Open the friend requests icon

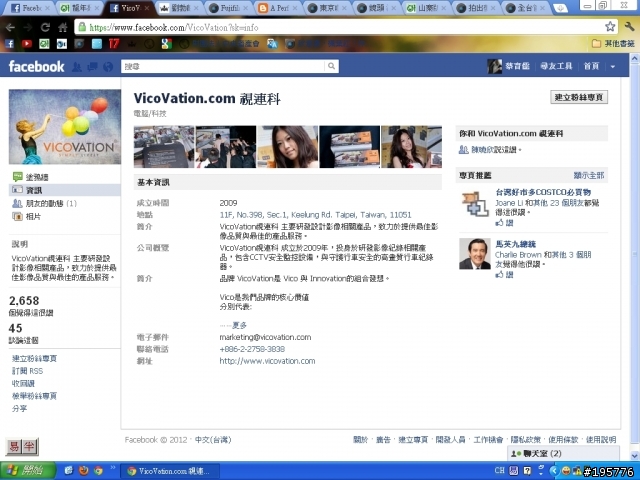pos(77,67)
